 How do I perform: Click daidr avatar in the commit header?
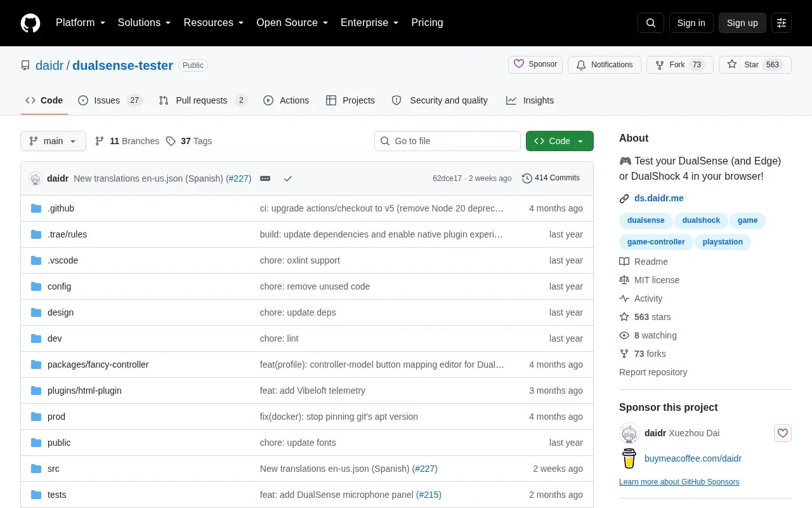pyautogui.click(x=36, y=178)
